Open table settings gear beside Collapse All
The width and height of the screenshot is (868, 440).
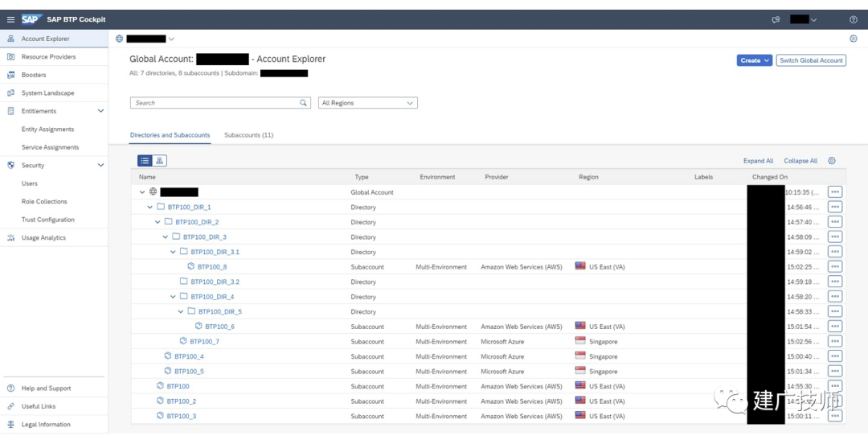(832, 161)
